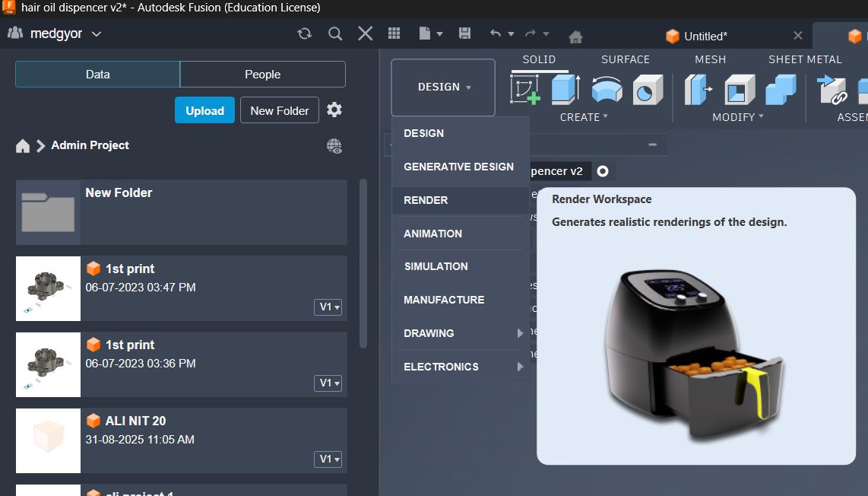The width and height of the screenshot is (868, 496).
Task: Open V1 dropdown for 1st print 03:47 PM
Action: [328, 307]
